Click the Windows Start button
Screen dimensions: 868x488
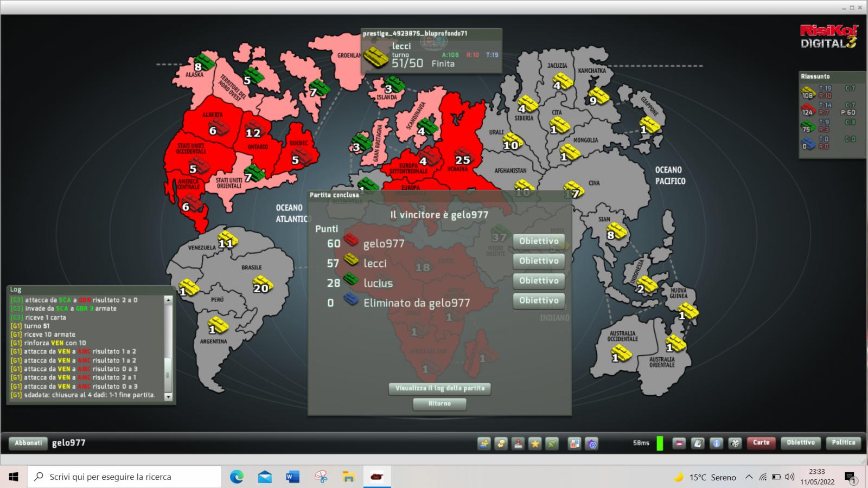pyautogui.click(x=14, y=477)
